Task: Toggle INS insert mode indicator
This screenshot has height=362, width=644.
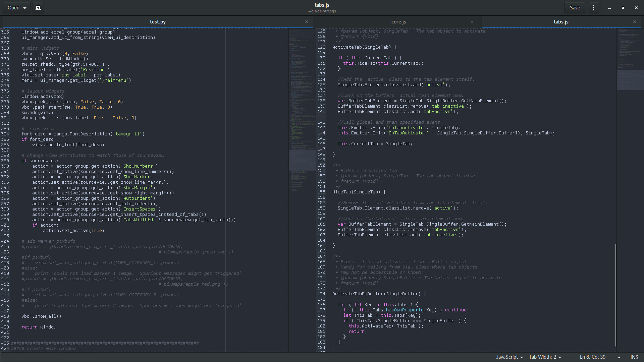Action: (x=634, y=357)
